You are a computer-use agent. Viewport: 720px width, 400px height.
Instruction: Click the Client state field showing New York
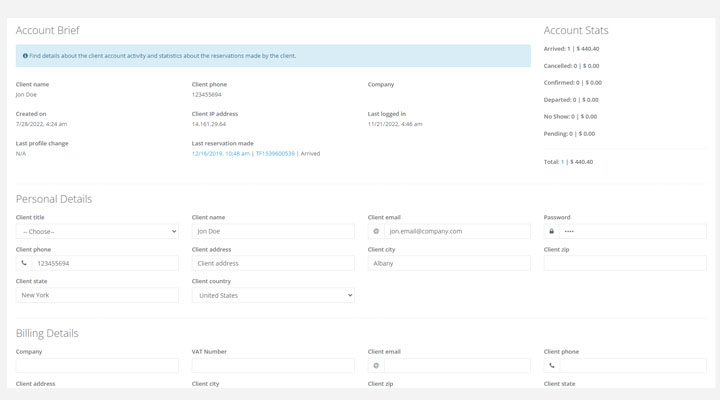pyautogui.click(x=97, y=295)
